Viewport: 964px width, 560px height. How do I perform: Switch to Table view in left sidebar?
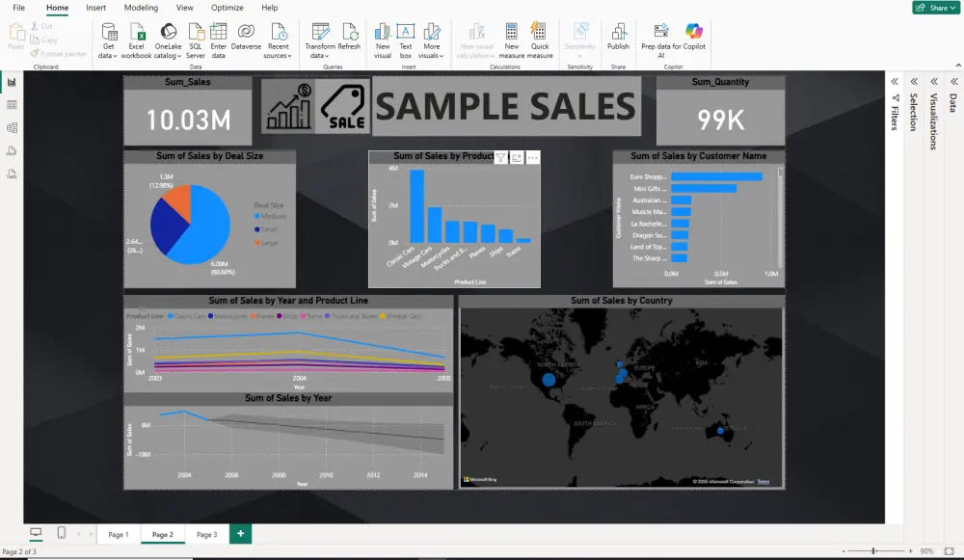13,106
